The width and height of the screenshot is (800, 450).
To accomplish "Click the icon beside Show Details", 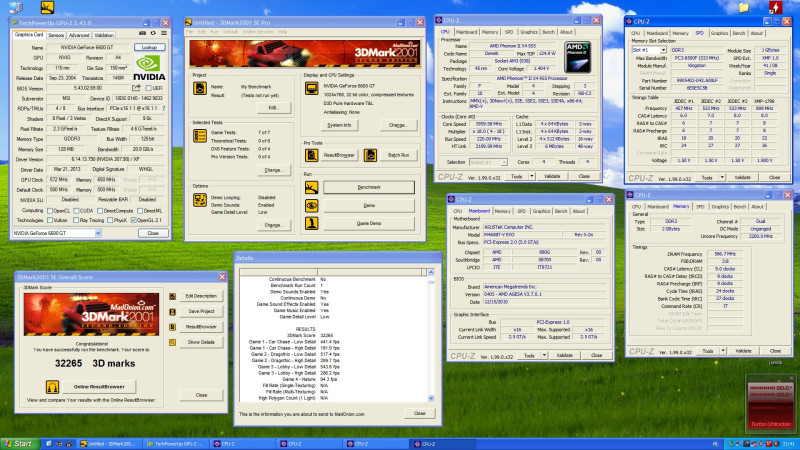I will pyautogui.click(x=172, y=342).
